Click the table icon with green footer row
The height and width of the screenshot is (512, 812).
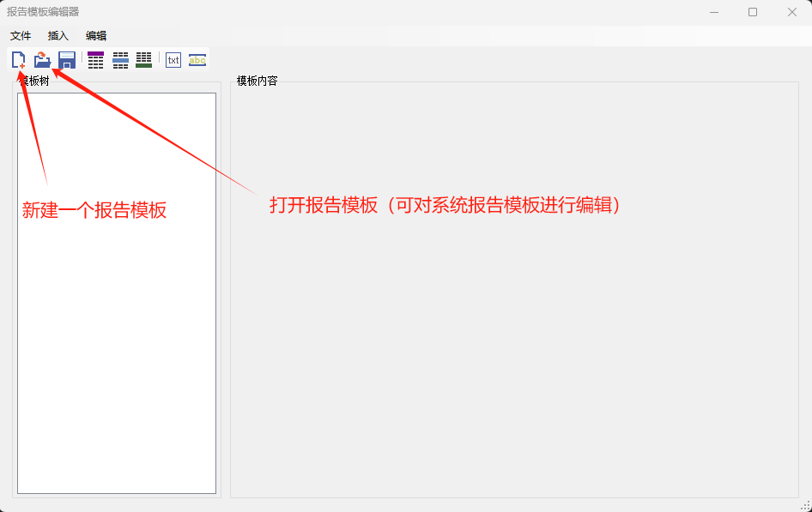144,60
